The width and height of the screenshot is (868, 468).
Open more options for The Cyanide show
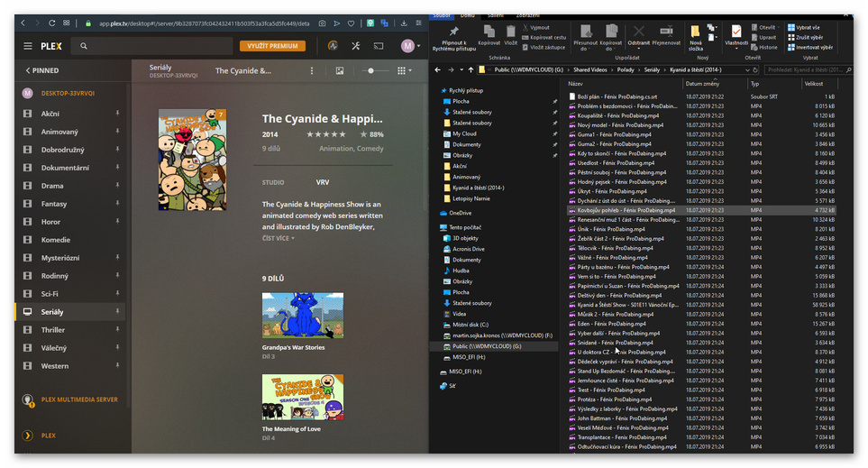click(x=312, y=70)
